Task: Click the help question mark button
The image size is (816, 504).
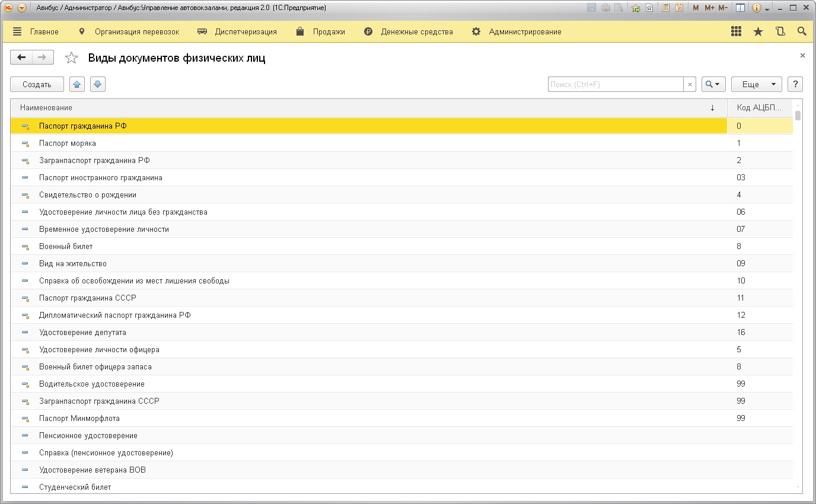Action: tap(795, 85)
